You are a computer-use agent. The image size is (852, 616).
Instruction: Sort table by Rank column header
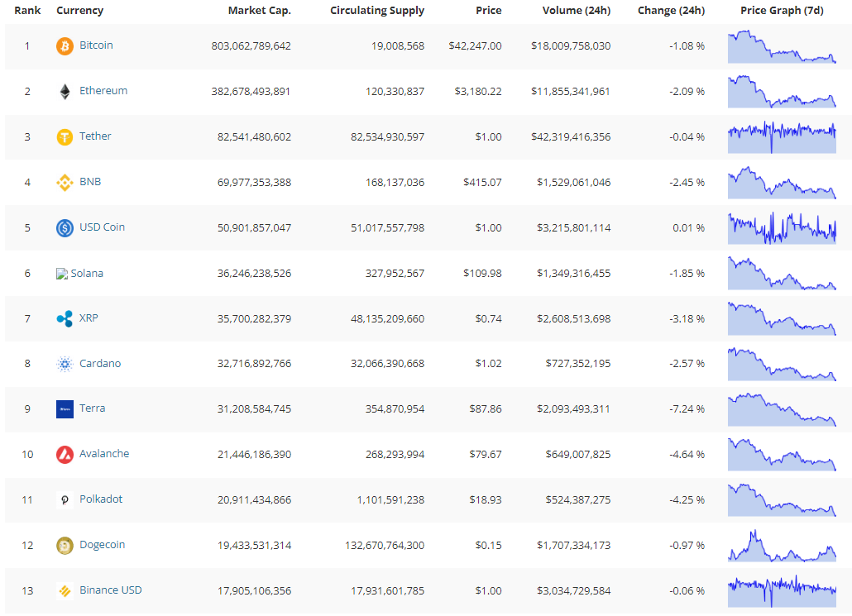28,10
